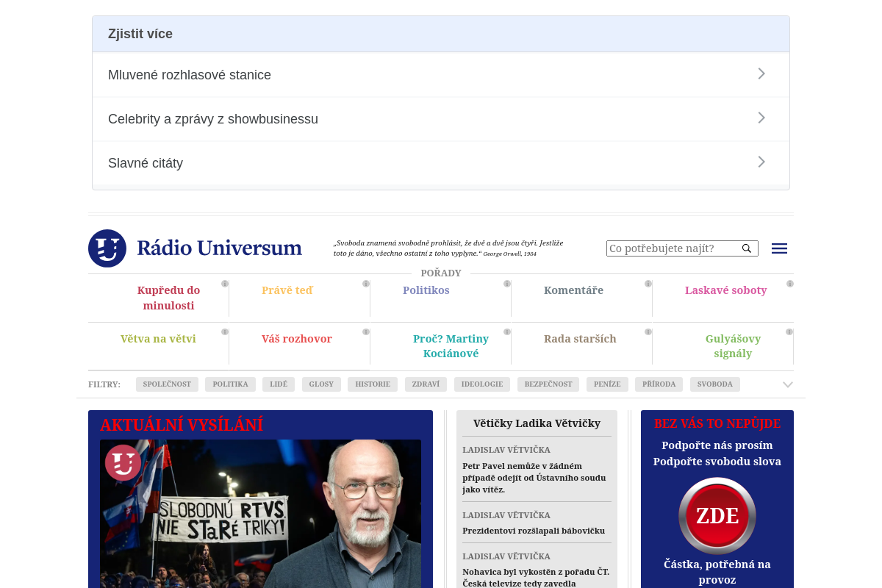
Task: Click the search magnifier icon
Action: point(747,248)
